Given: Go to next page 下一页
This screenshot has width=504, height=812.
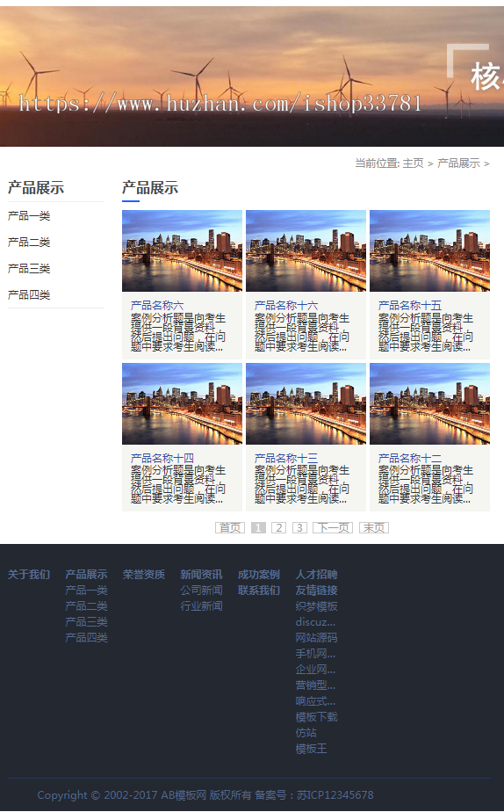Looking at the screenshot, I should coord(333,527).
